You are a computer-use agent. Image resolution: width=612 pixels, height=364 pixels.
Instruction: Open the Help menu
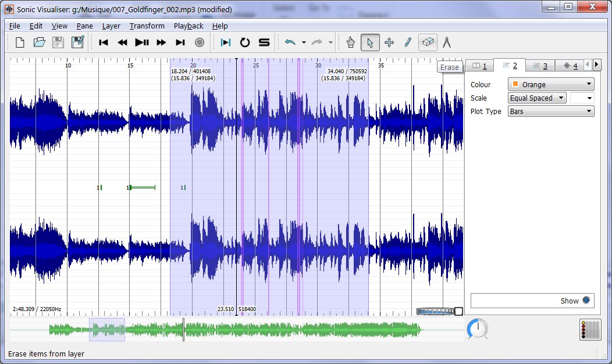pyautogui.click(x=220, y=26)
